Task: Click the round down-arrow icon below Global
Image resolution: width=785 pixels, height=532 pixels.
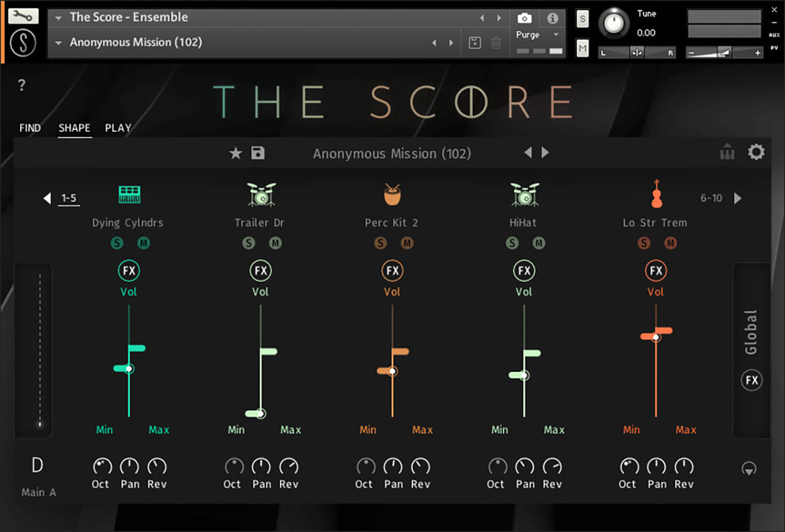Action: pyautogui.click(x=749, y=469)
